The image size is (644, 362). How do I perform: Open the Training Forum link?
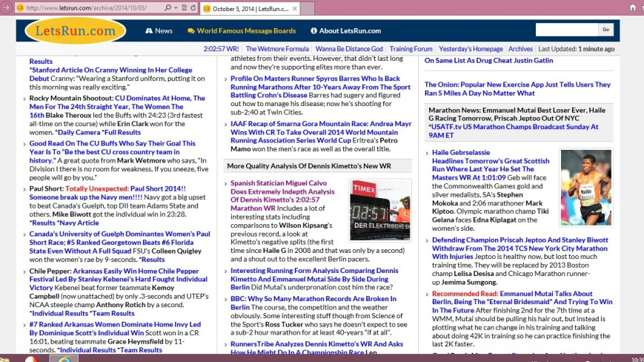pos(411,49)
